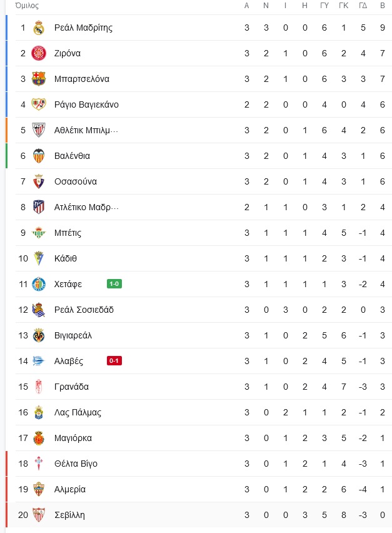Open the Θέλτα Βίγο team row
The width and height of the screenshot is (392, 533).
(x=199, y=464)
